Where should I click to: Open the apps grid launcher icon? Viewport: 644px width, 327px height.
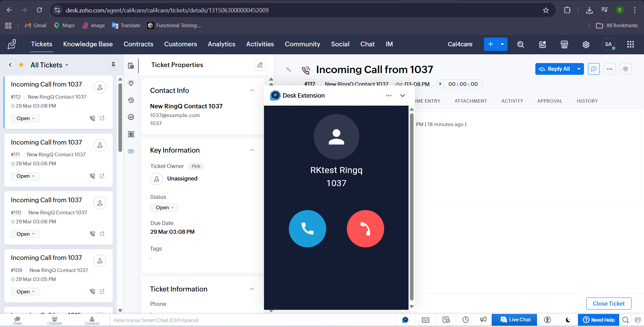coord(630,44)
